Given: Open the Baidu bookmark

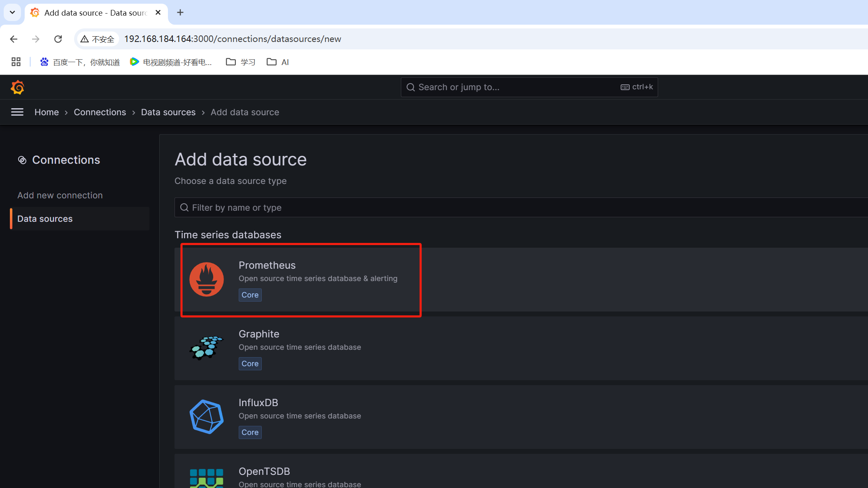Looking at the screenshot, I should pos(80,62).
